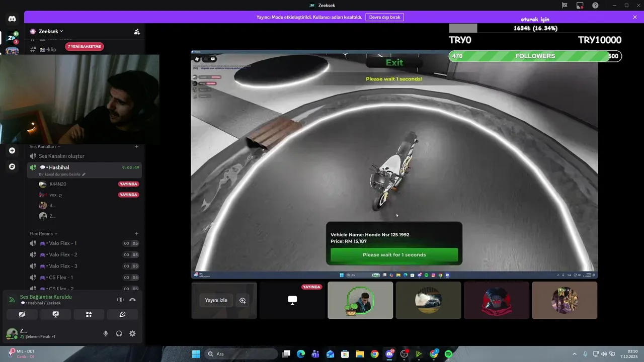Join CS Flex - 1 voice channel
This screenshot has width=644, height=362.
[x=84, y=278]
